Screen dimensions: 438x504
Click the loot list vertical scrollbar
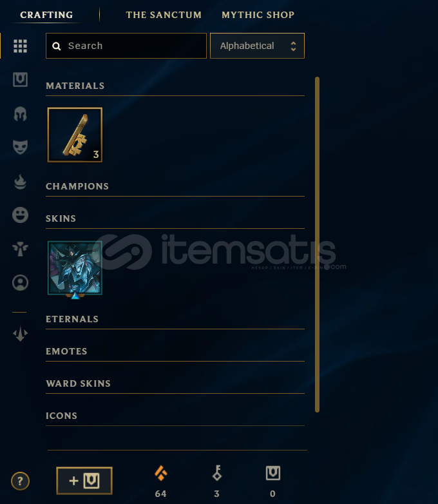(317, 244)
